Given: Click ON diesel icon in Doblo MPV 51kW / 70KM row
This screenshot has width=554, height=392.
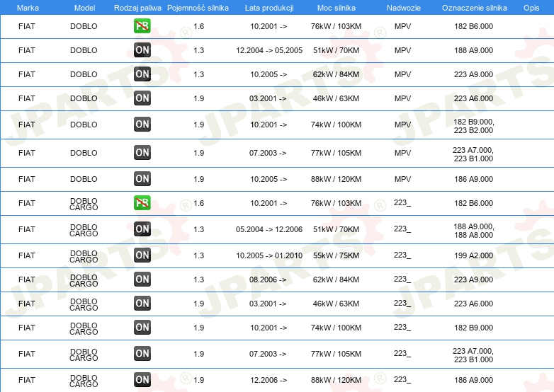Looking at the screenshot, I should 142,50.
